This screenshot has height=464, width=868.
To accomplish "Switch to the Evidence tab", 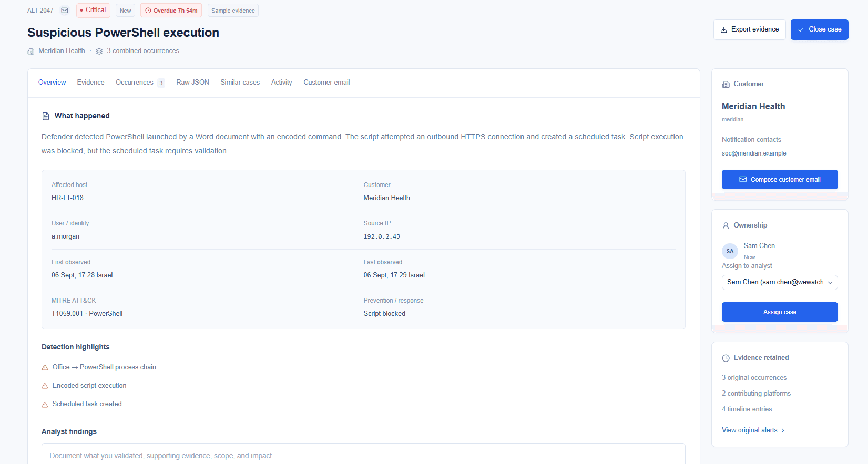I will [x=90, y=83].
